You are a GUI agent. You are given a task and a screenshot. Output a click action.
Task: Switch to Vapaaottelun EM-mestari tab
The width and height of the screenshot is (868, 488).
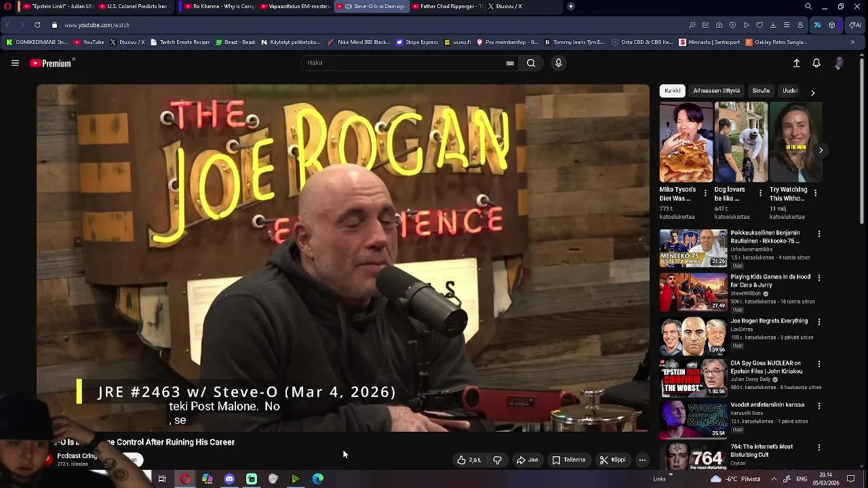[294, 6]
